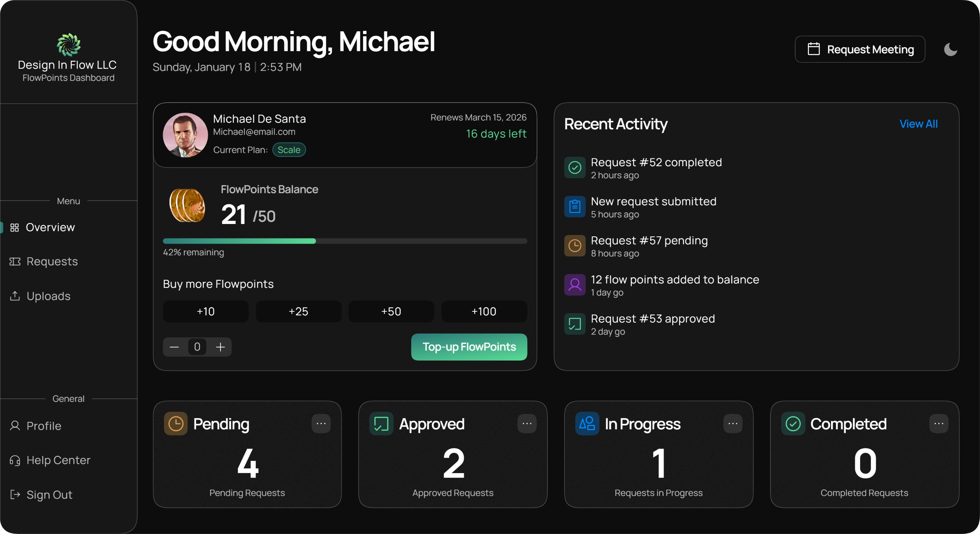Click the FlowPoints coins icon

(187, 205)
